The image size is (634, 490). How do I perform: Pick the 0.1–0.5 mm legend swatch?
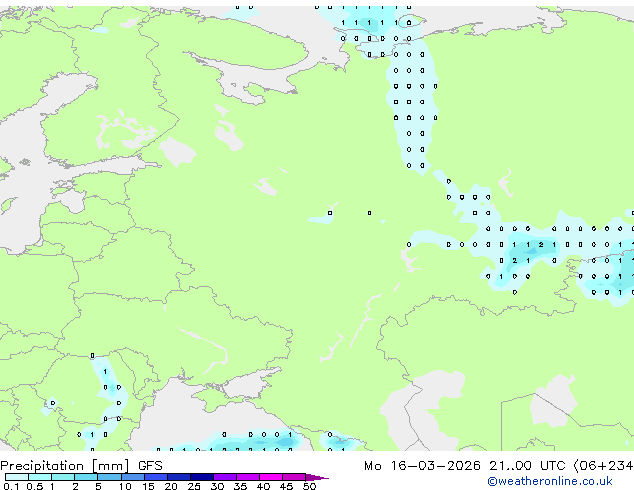pos(17,477)
